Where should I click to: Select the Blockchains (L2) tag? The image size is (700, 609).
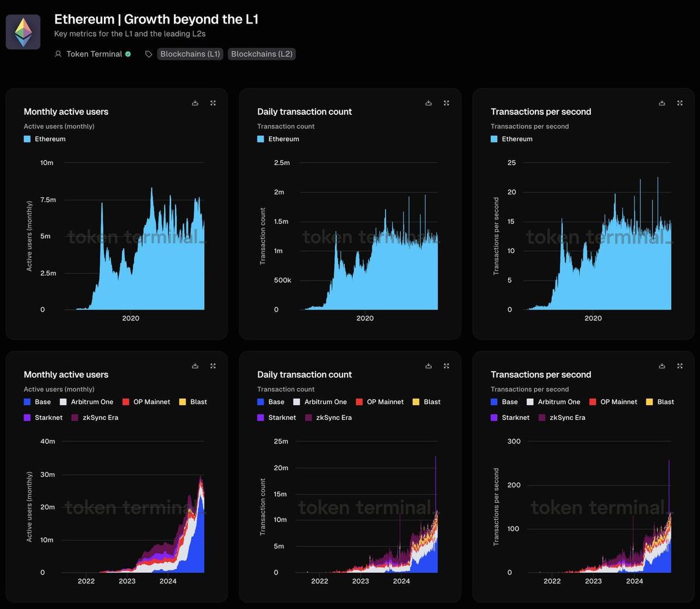point(262,54)
